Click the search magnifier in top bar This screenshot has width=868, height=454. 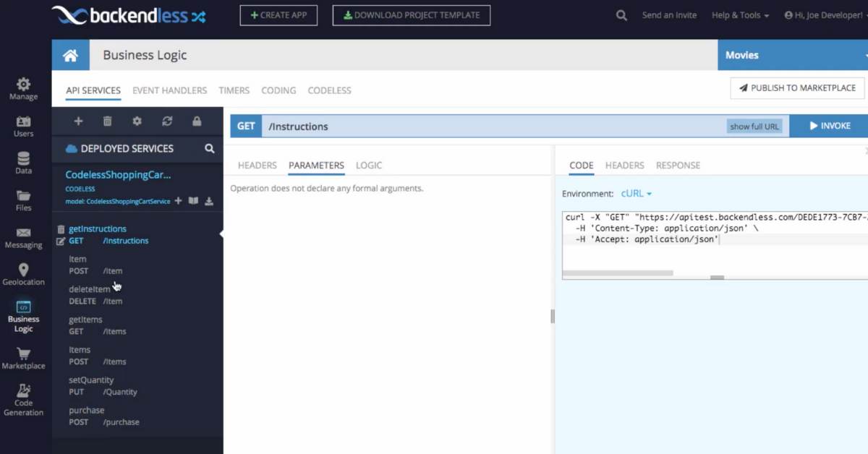pyautogui.click(x=621, y=15)
